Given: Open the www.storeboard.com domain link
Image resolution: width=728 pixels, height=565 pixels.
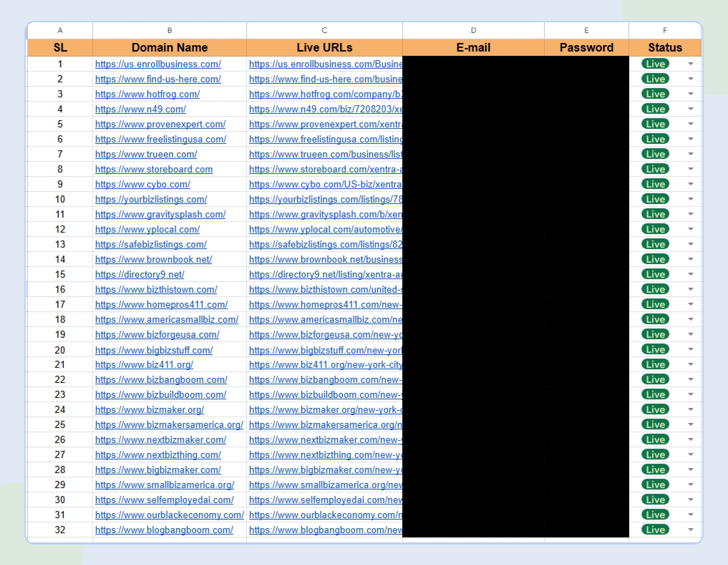Looking at the screenshot, I should (154, 169).
